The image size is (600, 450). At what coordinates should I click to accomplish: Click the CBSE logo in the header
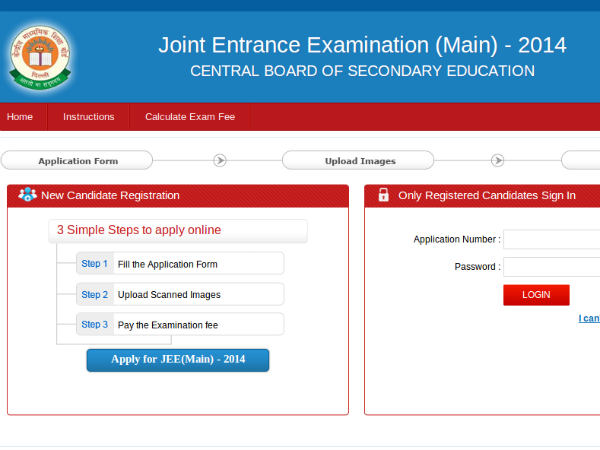tap(40, 55)
